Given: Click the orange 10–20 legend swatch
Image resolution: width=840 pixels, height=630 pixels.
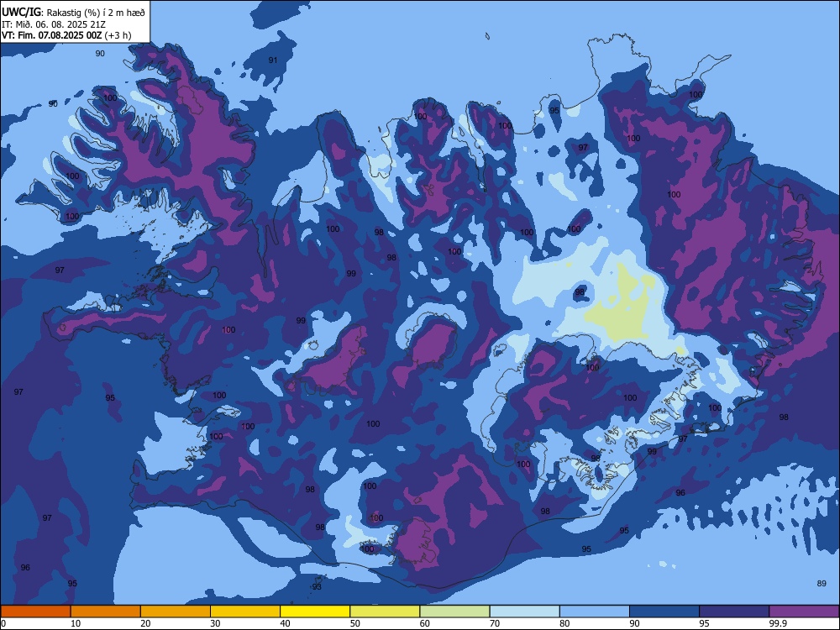Looking at the screenshot, I should click(x=106, y=612).
